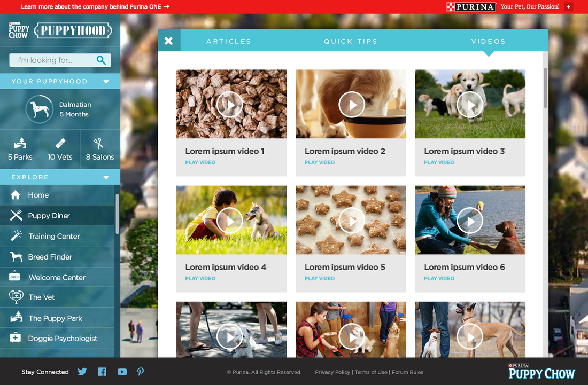Click the Puppyhood logo badge
The height and width of the screenshot is (385, 588).
pyautogui.click(x=73, y=31)
